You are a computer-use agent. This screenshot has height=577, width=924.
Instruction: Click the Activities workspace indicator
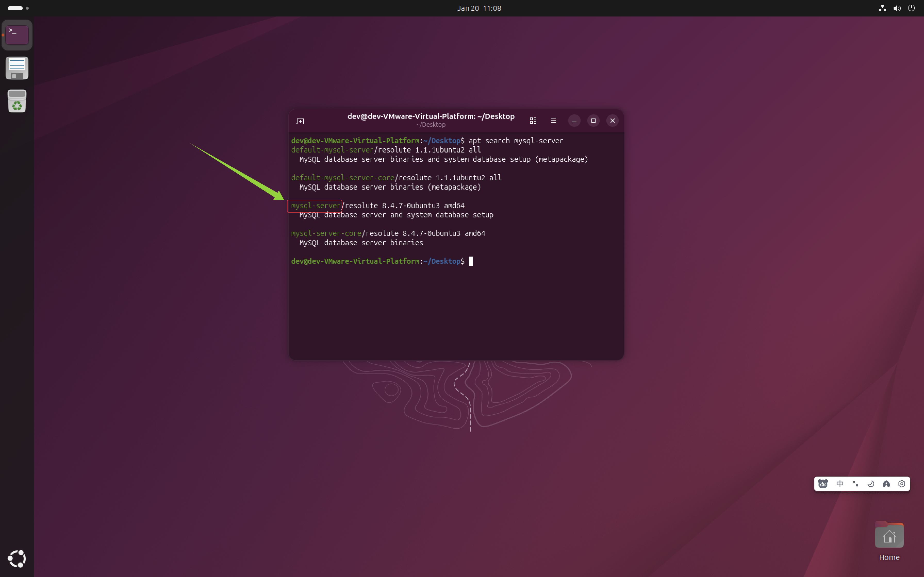[18, 8]
